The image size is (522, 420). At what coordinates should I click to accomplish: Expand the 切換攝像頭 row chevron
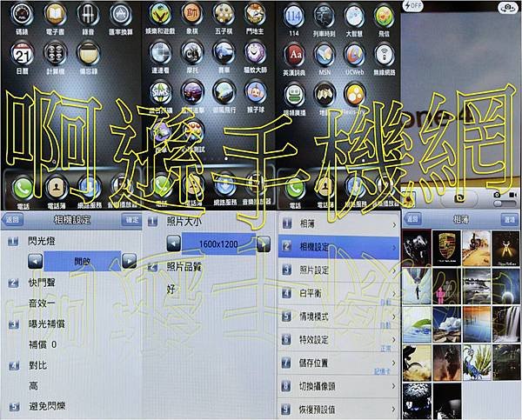(x=394, y=386)
